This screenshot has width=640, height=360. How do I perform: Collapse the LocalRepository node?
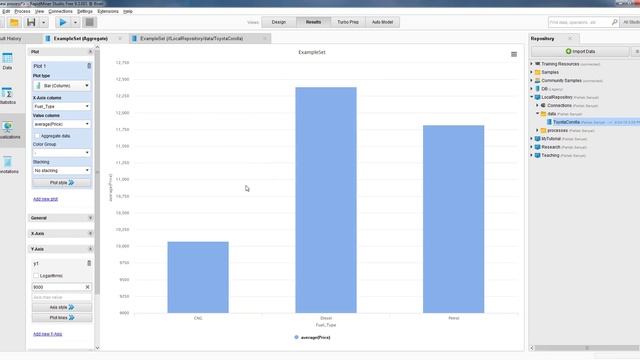[x=532, y=97]
